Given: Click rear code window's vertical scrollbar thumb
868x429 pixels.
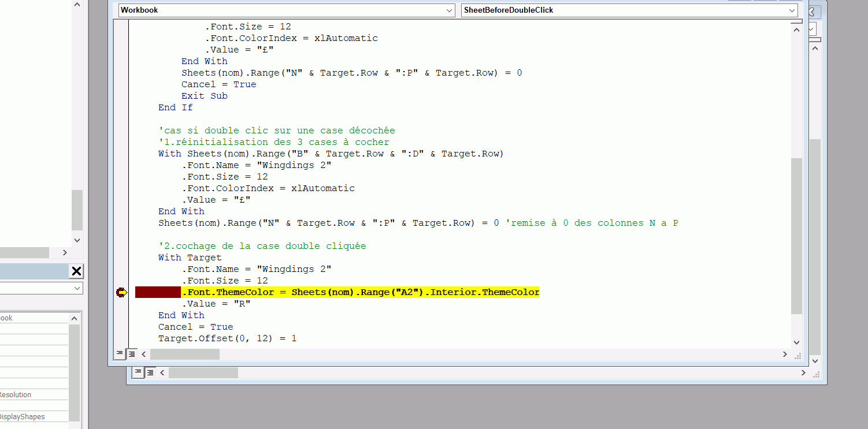Looking at the screenshot, I should tap(815, 247).
